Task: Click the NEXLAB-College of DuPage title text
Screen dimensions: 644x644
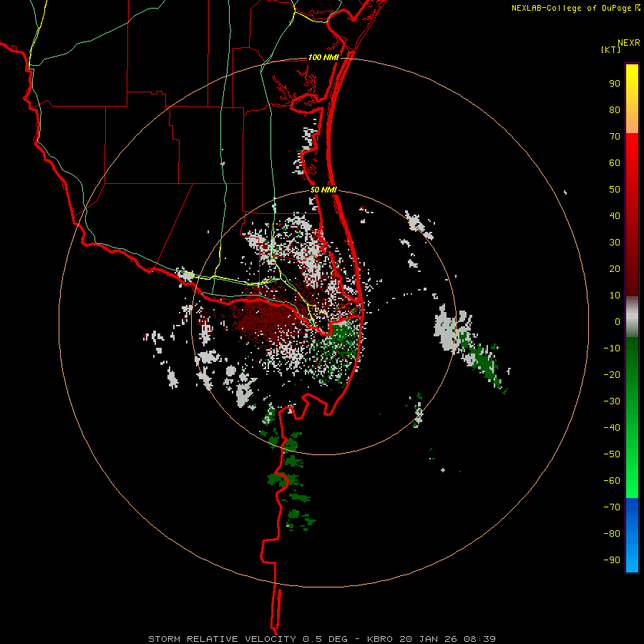Action: pyautogui.click(x=571, y=8)
